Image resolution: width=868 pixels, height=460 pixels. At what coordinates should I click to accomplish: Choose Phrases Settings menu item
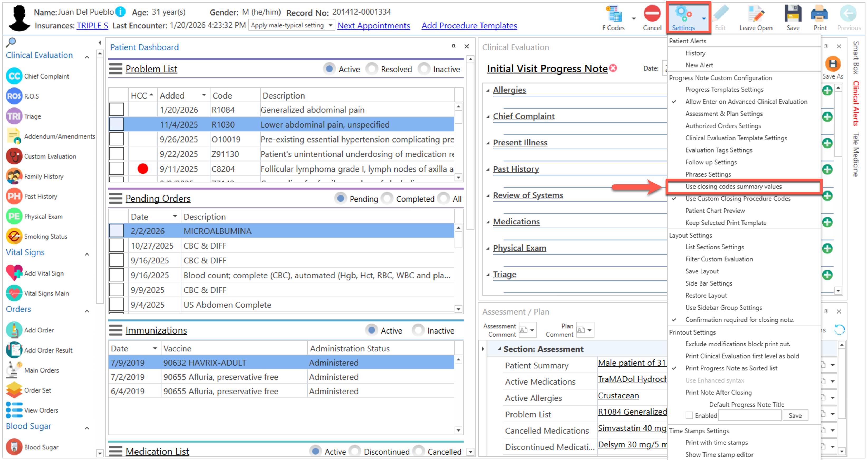point(708,174)
